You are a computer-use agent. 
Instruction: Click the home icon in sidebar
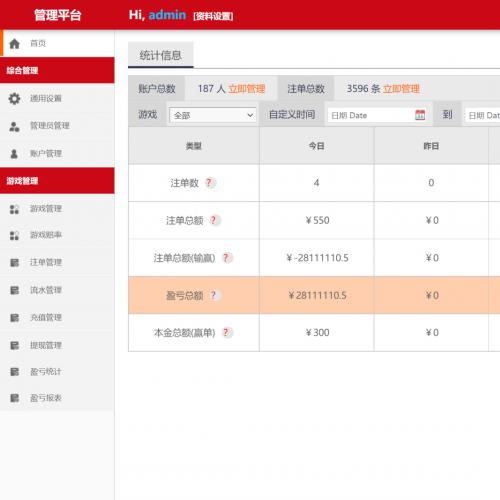pyautogui.click(x=14, y=44)
